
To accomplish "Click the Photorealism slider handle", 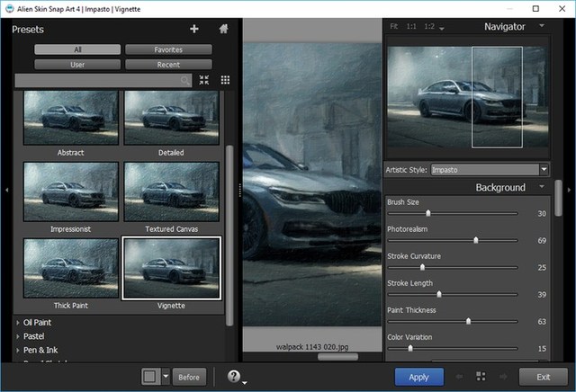I will (476, 241).
